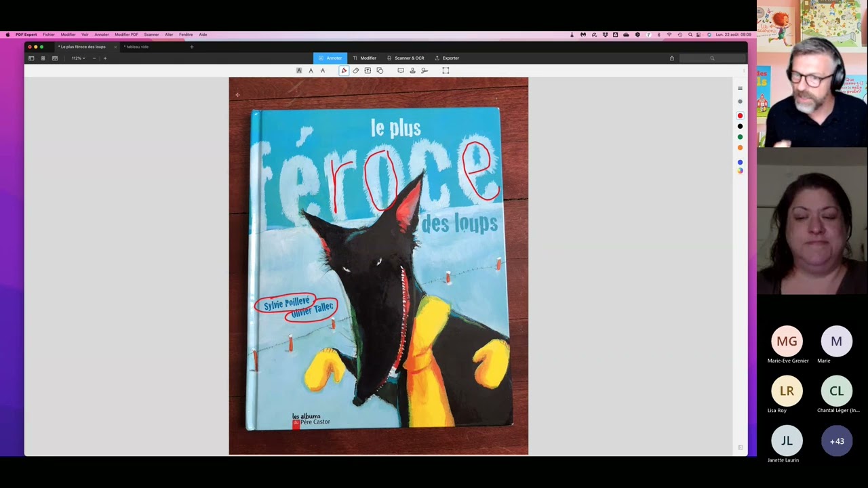
Task: Open the Aller menu
Action: pyautogui.click(x=169, y=35)
